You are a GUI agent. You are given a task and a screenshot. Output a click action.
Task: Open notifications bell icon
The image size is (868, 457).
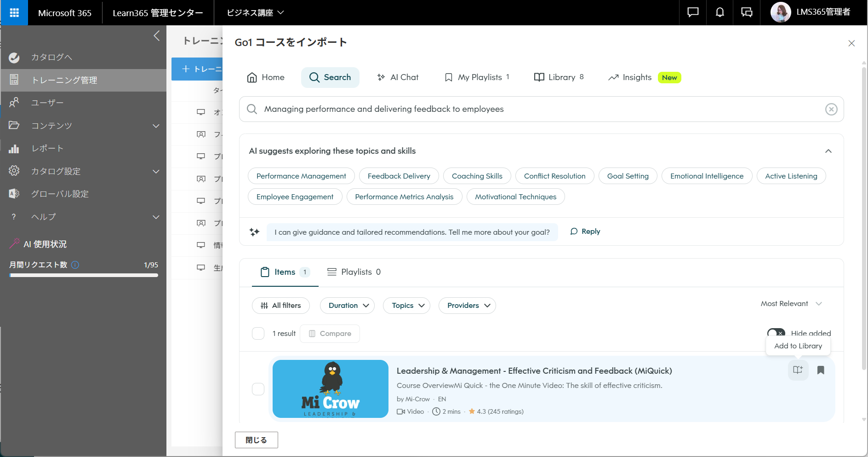[x=720, y=12]
